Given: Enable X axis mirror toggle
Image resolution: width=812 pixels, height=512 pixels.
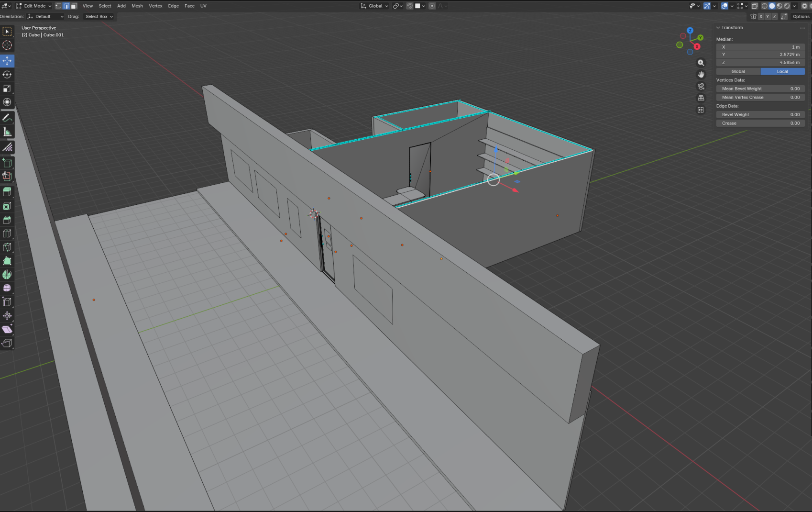Looking at the screenshot, I should click(761, 17).
